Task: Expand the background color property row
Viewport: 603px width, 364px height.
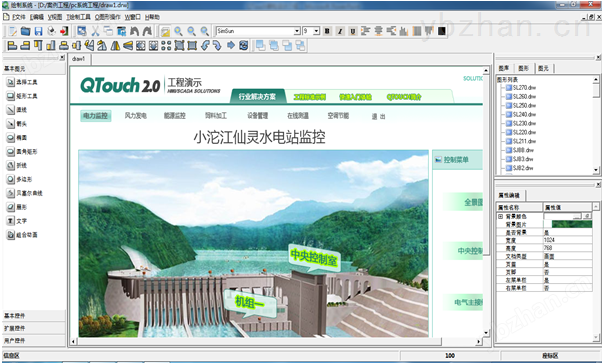Action: pos(500,216)
